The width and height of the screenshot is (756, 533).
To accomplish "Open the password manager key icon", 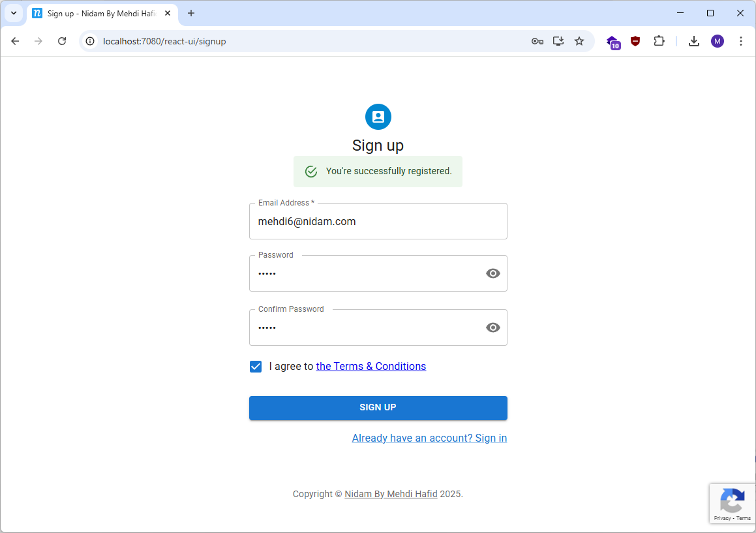I will tap(537, 41).
